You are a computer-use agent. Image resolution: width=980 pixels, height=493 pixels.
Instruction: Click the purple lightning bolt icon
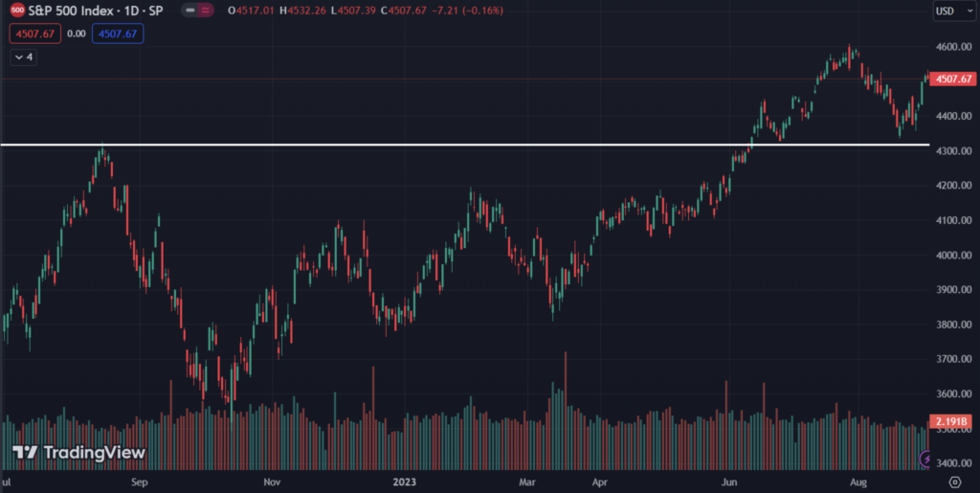pyautogui.click(x=926, y=459)
